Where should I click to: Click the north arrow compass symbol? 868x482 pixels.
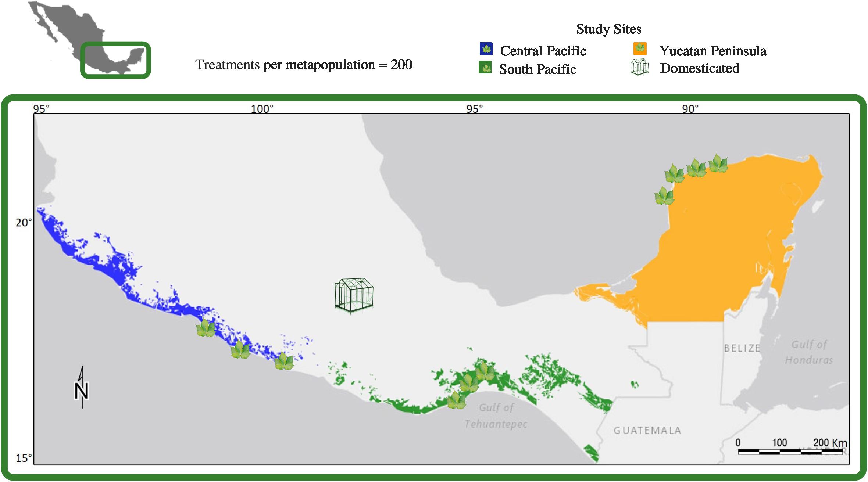[x=82, y=388]
